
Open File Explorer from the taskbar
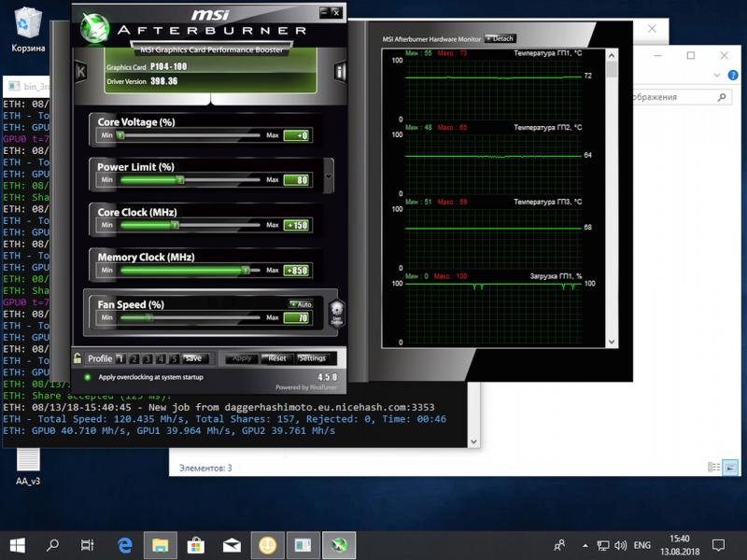pos(160,545)
